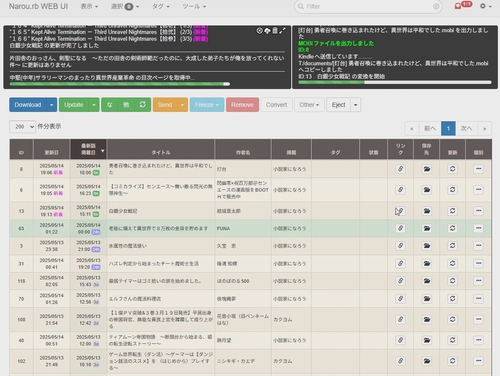Open the save folder icon for row ID 6
The height and width of the screenshot is (376, 500).
[x=427, y=190]
